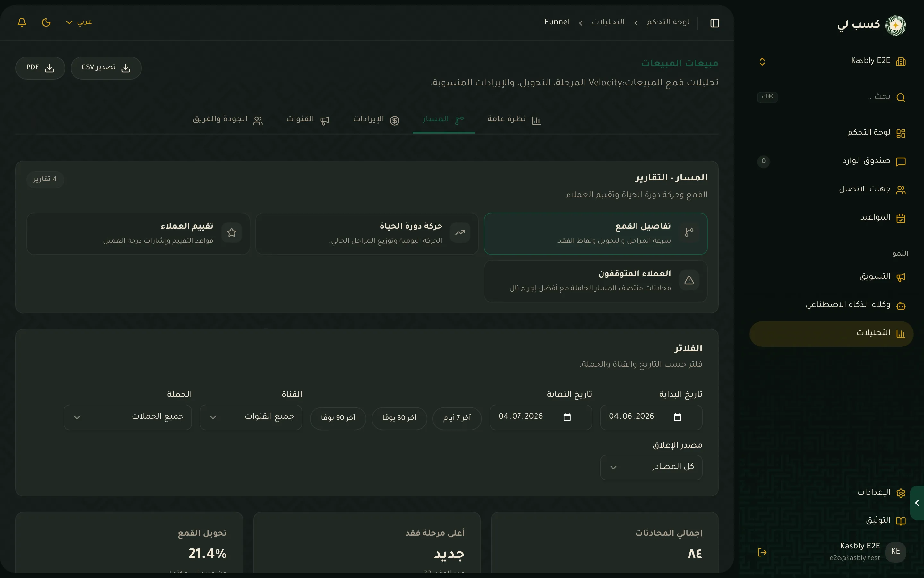Select تقييم العملاء report card
Screen dimensions: 924x578
click(138, 233)
